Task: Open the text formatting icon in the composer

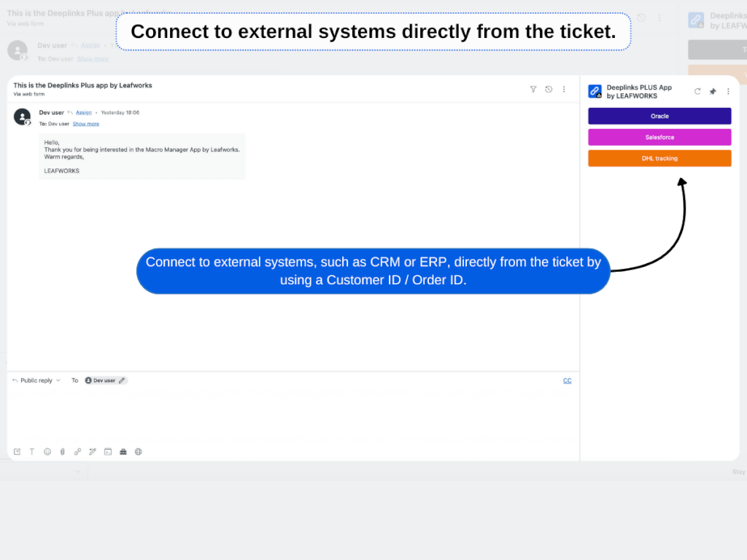Action: pos(32,451)
